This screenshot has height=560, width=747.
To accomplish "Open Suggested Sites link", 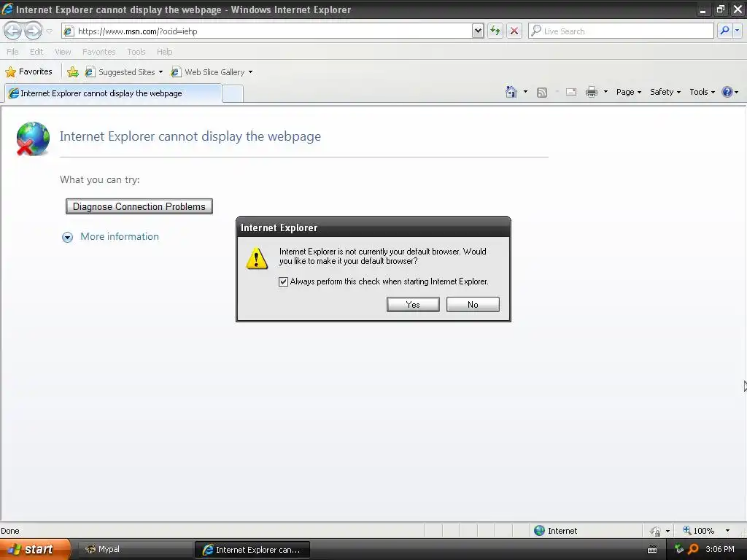I will coord(124,72).
